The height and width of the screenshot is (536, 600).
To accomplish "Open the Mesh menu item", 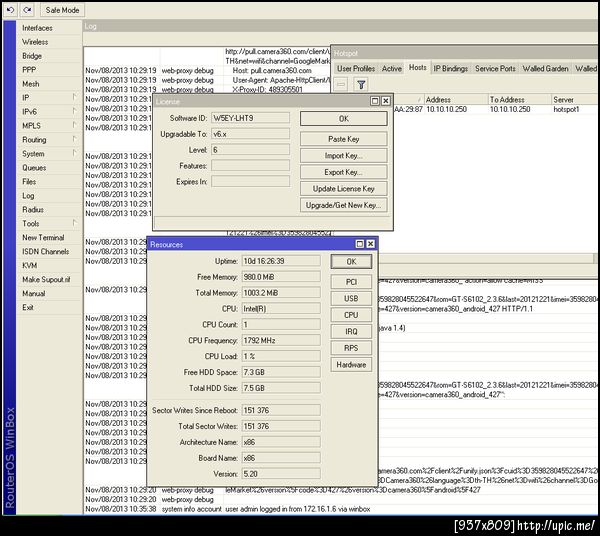I will point(31,84).
